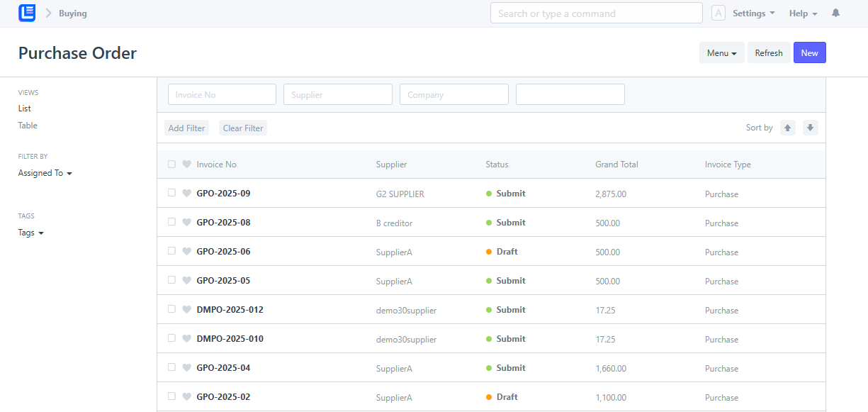868x412 pixels.
Task: Sort the list in descending order
Action: click(811, 128)
